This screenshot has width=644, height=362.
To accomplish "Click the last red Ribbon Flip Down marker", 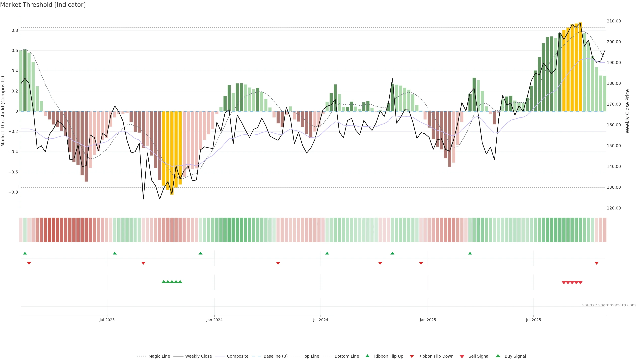I will (597, 263).
